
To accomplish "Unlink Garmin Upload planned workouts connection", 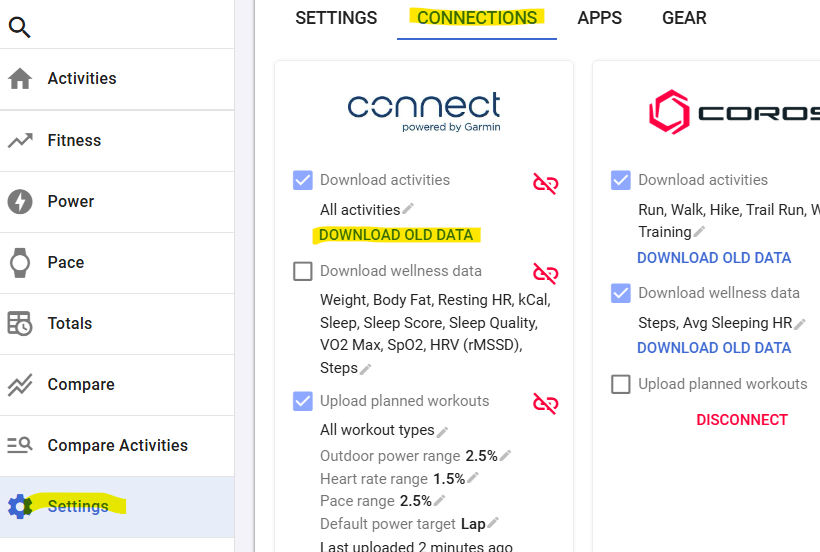I will [545, 404].
